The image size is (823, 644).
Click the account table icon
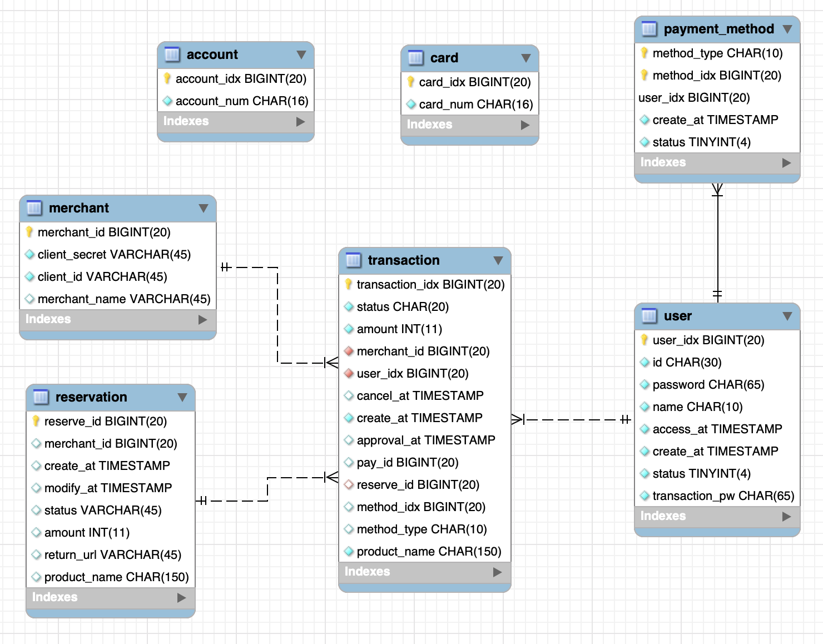coord(172,55)
